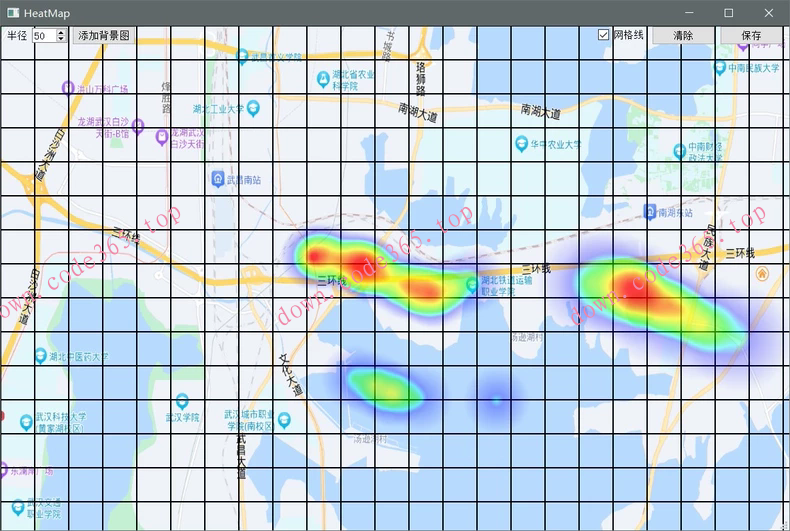Viewport: 790px width, 531px height.
Task: Click the 文化大道 road label
Action: (292, 375)
